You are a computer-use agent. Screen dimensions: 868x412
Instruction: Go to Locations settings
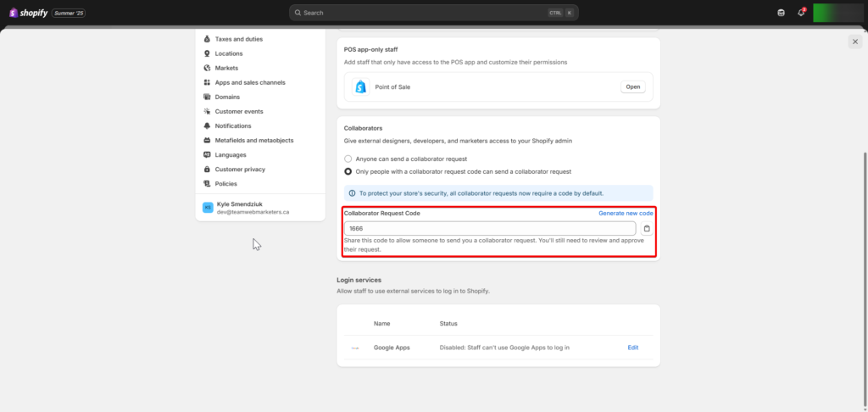[x=228, y=53]
